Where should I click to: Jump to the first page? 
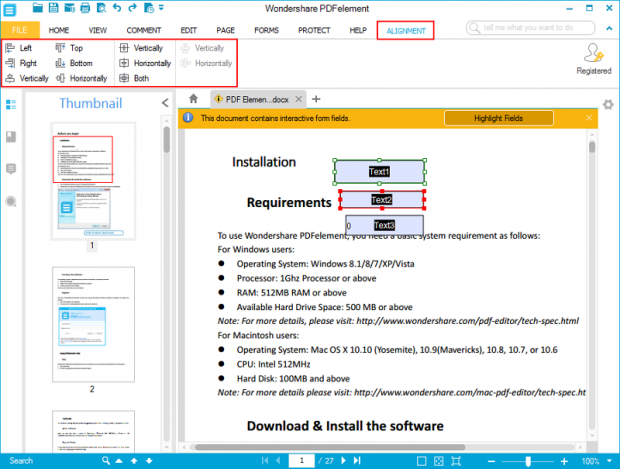coord(265,461)
